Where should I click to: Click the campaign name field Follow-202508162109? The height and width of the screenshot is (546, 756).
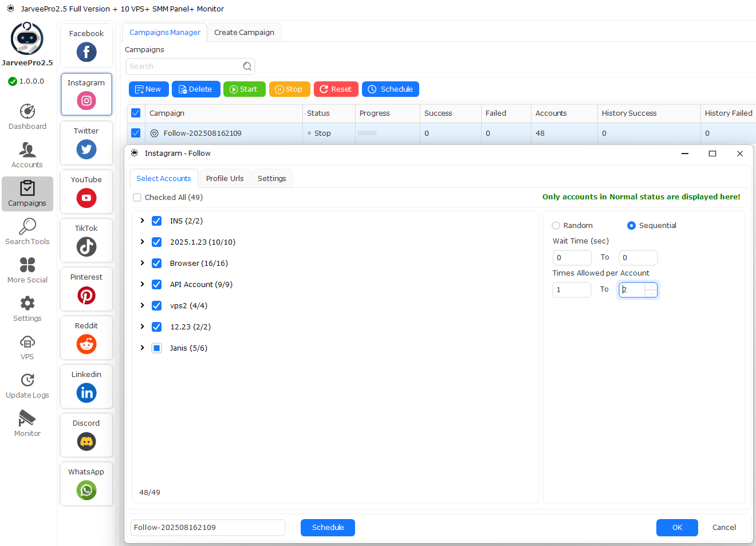tap(208, 528)
